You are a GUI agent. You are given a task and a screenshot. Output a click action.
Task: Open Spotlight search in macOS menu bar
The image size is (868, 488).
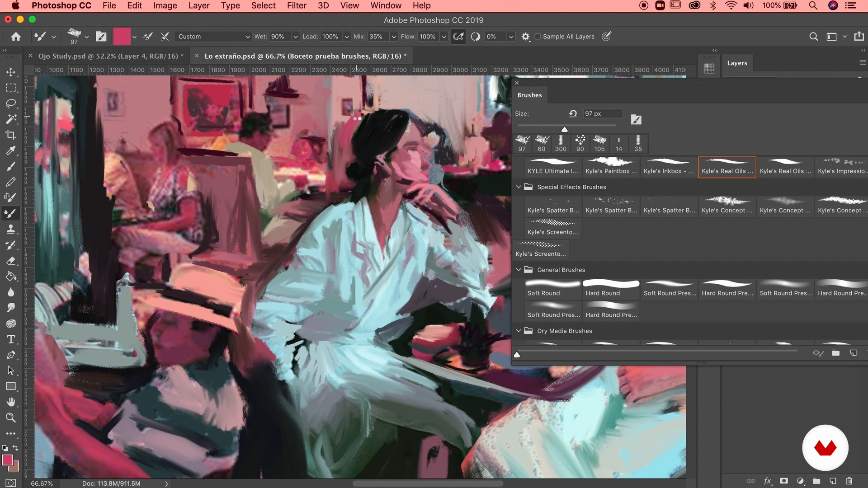[813, 5]
